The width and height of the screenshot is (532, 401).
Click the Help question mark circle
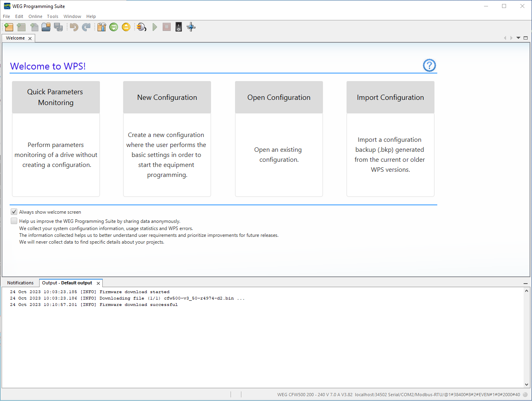click(x=429, y=65)
